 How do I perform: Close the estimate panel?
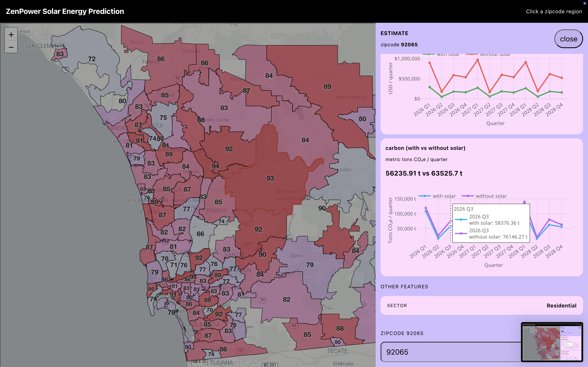[568, 39]
